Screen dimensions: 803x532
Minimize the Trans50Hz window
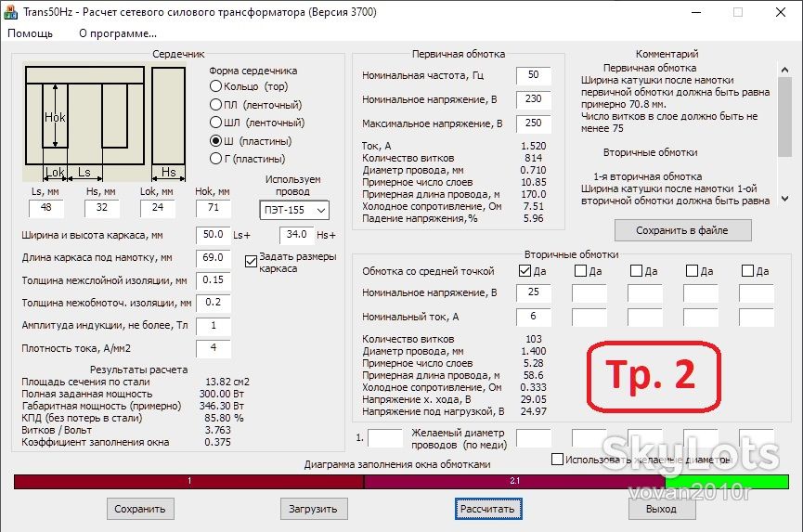pos(697,12)
